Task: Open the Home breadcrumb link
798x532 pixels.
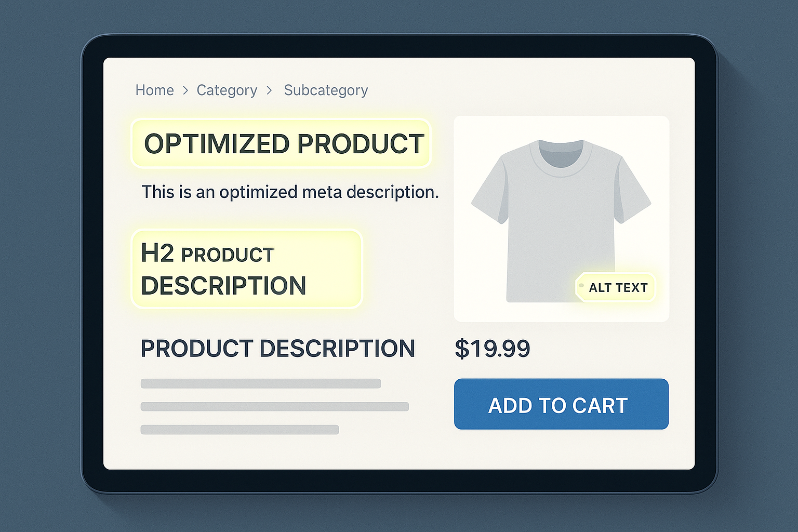Action: tap(154, 90)
